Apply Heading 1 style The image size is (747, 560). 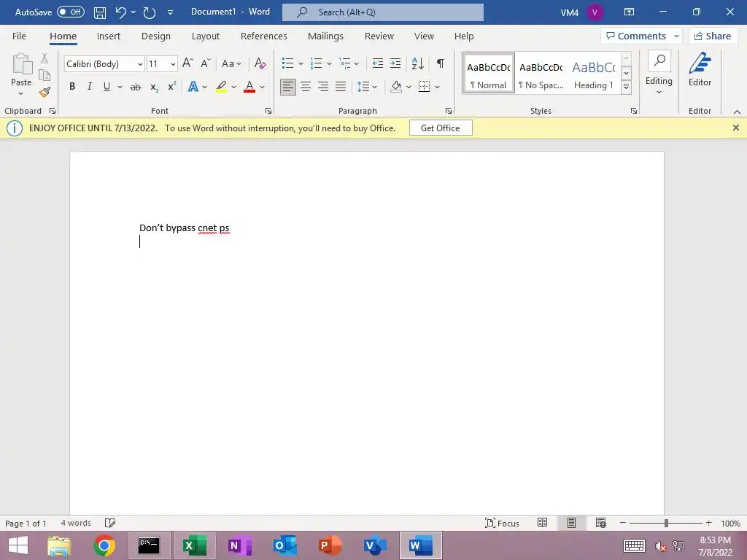[594, 74]
